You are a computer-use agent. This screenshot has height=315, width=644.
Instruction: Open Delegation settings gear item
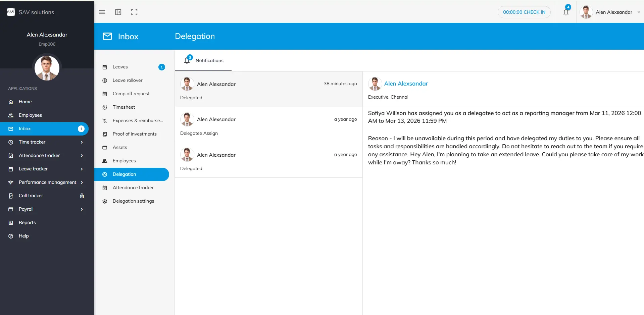coord(133,201)
